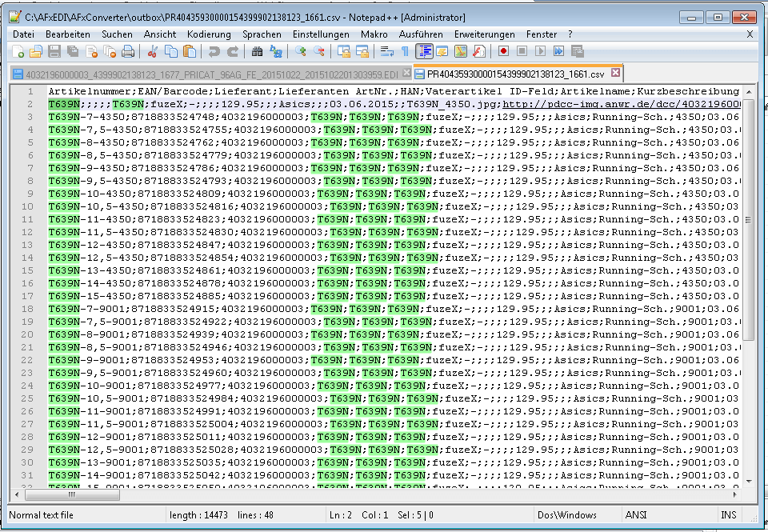Open the Erweiterungen menu
Image resolution: width=768 pixels, height=532 pixels.
(x=484, y=34)
